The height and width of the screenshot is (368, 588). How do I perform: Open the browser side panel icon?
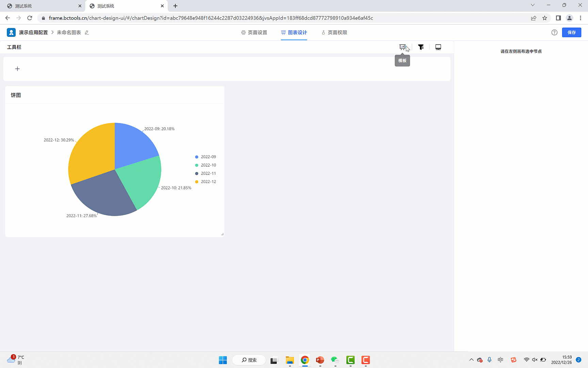tap(558, 18)
